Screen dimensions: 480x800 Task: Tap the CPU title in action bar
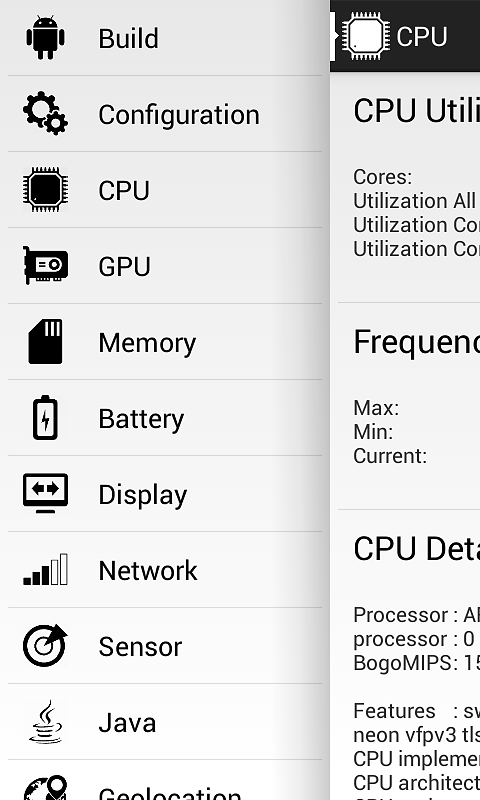[x=422, y=37]
